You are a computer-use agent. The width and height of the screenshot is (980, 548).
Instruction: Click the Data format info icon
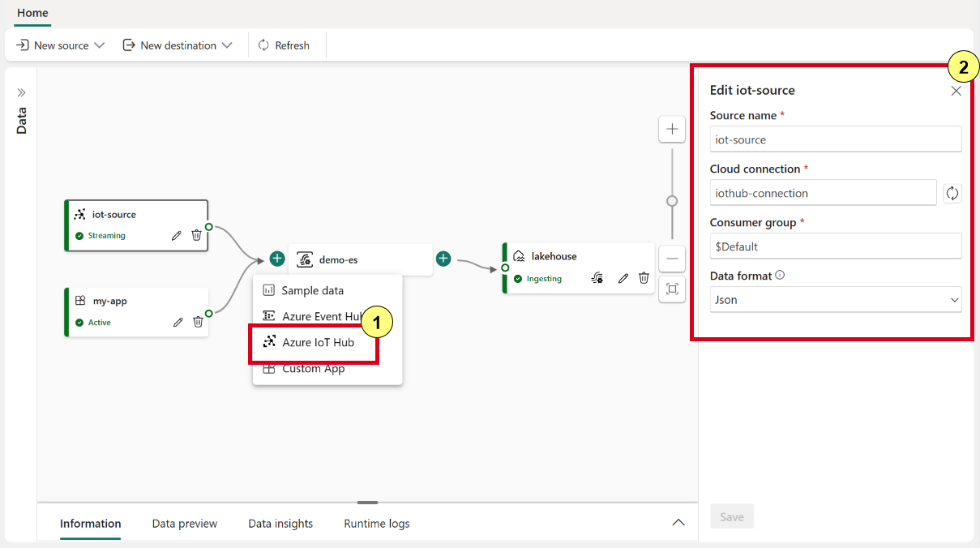[x=780, y=276]
